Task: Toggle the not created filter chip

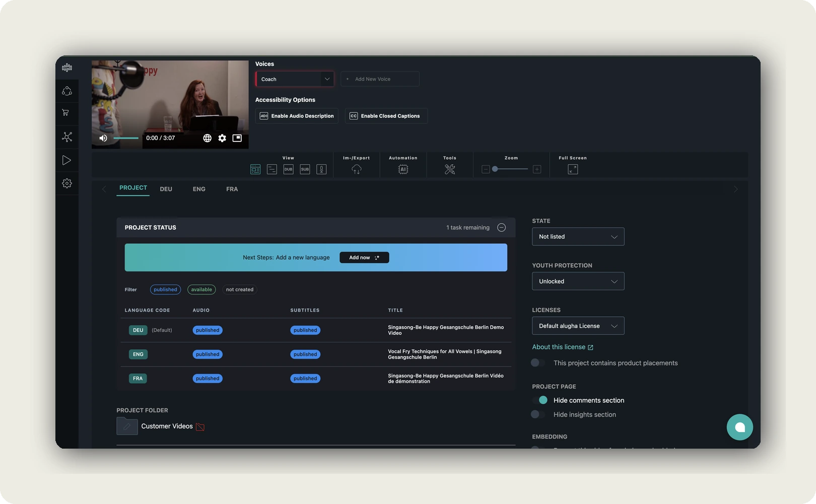Action: [x=240, y=290]
